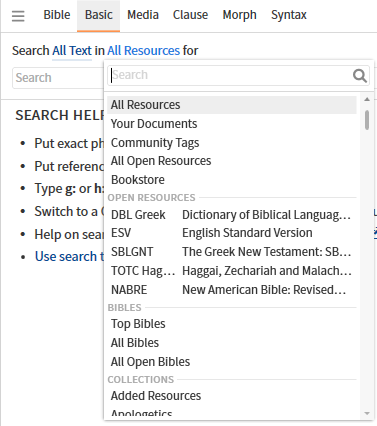Switch to the Media search tab
Image resolution: width=377 pixels, height=426 pixels.
coord(143,15)
